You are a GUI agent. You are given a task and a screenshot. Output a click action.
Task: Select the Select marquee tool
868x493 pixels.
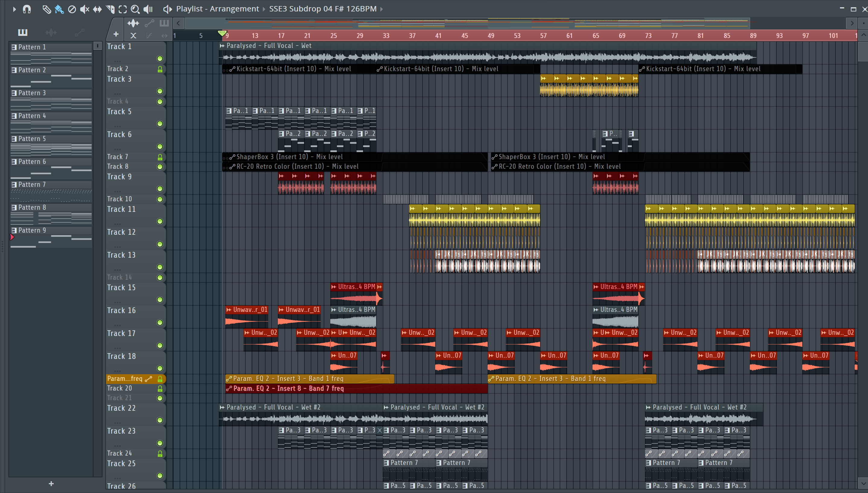(x=123, y=9)
